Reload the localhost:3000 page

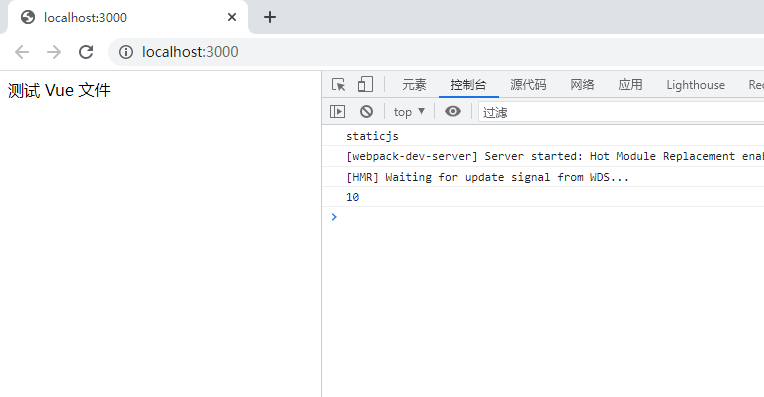point(86,52)
